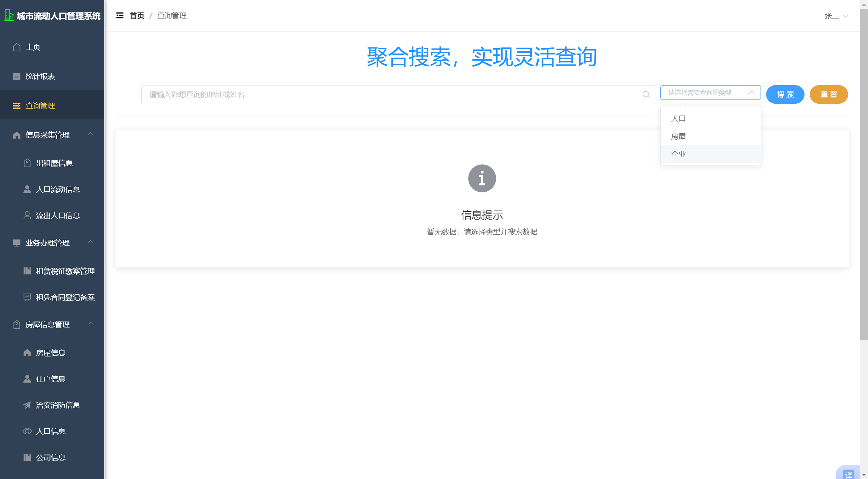868x479 pixels.
Task: Click the paper plane icon beside 治安消防信息
Action: pyautogui.click(x=27, y=405)
